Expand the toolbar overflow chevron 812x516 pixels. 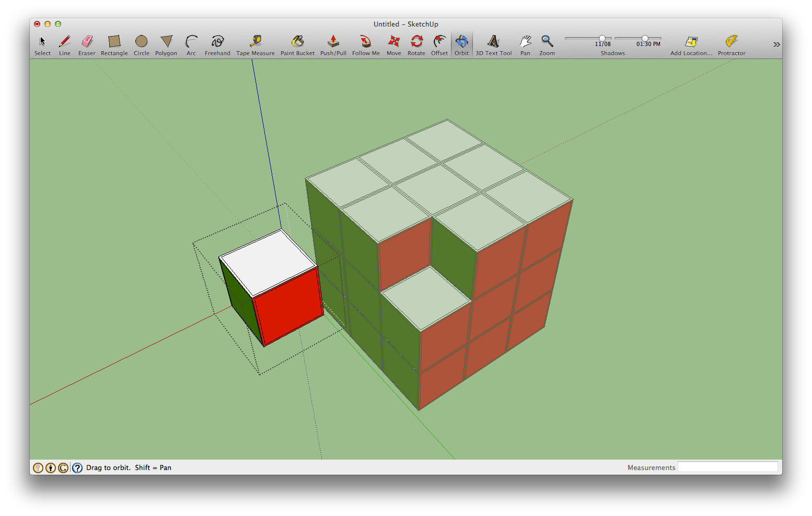(777, 44)
